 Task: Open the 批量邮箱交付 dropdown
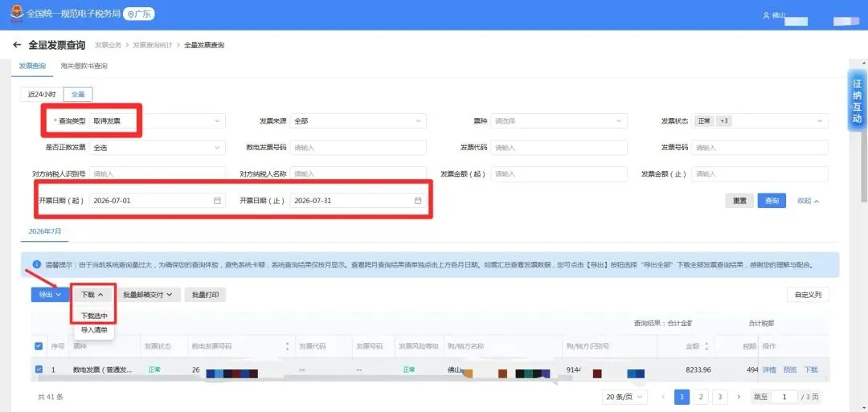[x=148, y=295]
